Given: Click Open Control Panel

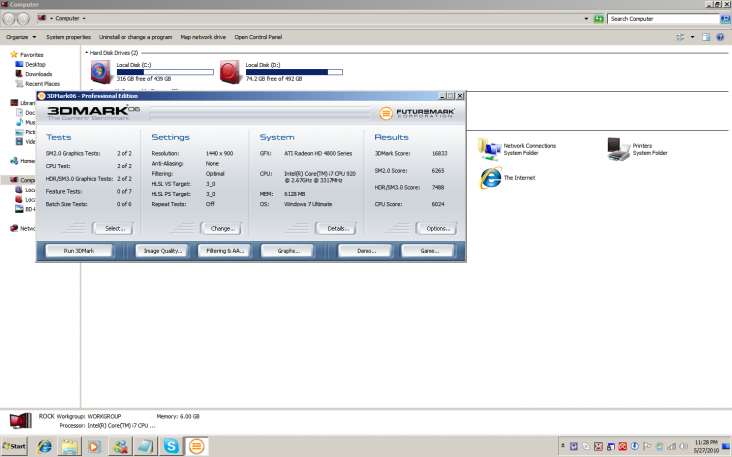Looking at the screenshot, I should 258,37.
